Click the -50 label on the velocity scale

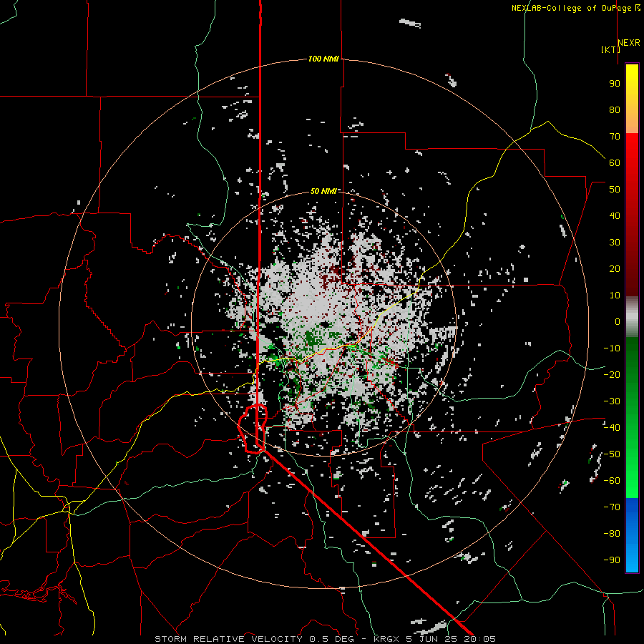pos(612,454)
